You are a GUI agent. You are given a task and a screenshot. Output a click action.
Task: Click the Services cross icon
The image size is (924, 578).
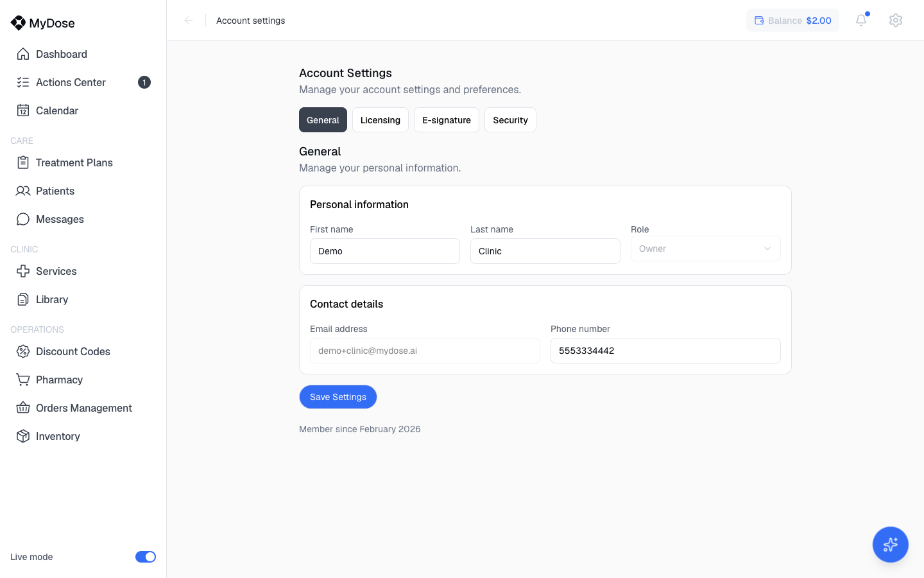pos(23,271)
